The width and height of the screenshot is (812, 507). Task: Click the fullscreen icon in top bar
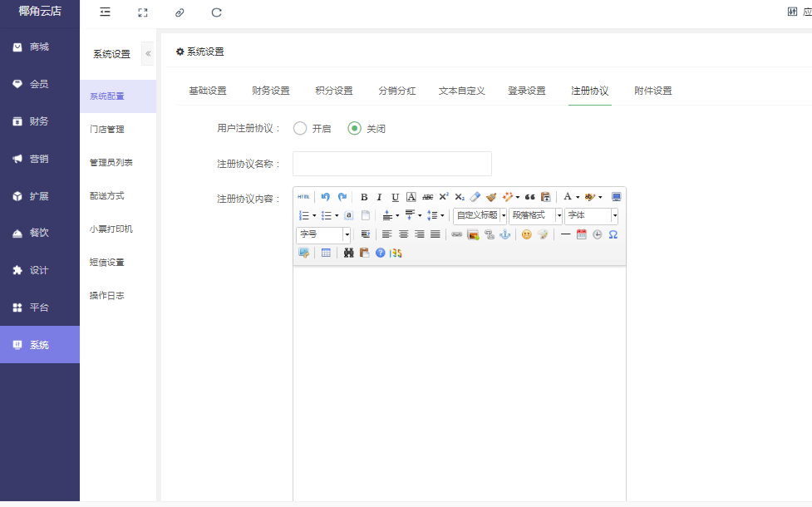tap(143, 12)
